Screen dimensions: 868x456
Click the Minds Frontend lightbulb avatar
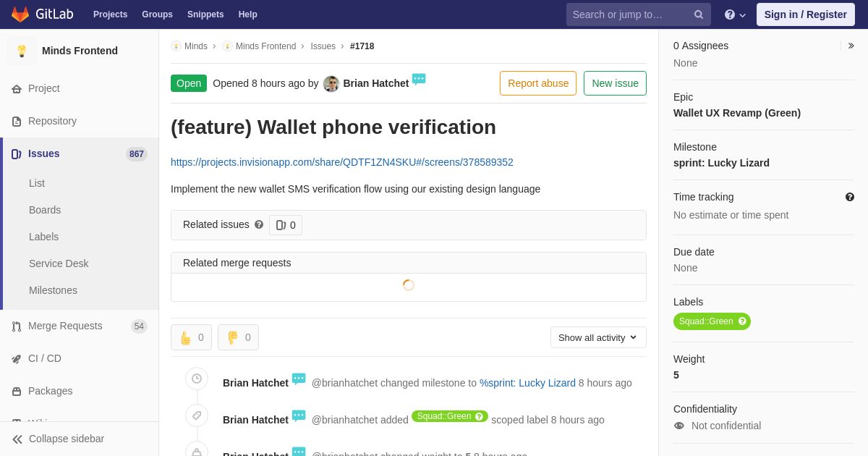pyautogui.click(x=22, y=51)
